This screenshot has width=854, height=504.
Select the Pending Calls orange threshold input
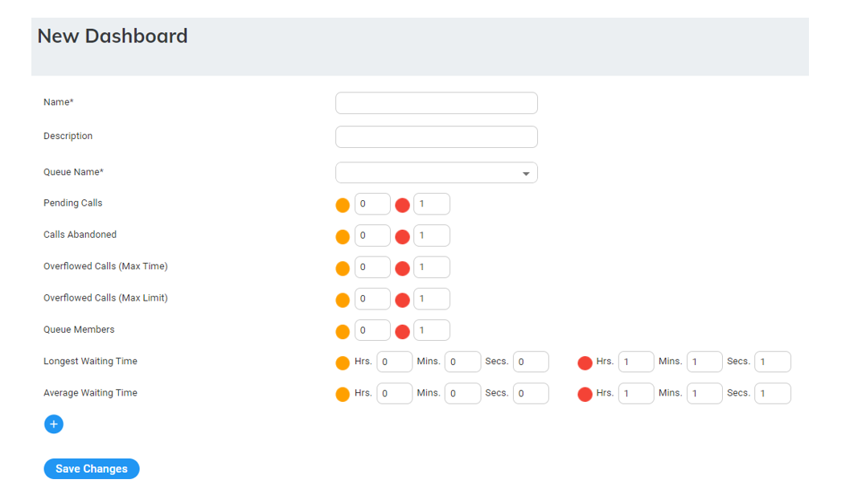(x=372, y=204)
